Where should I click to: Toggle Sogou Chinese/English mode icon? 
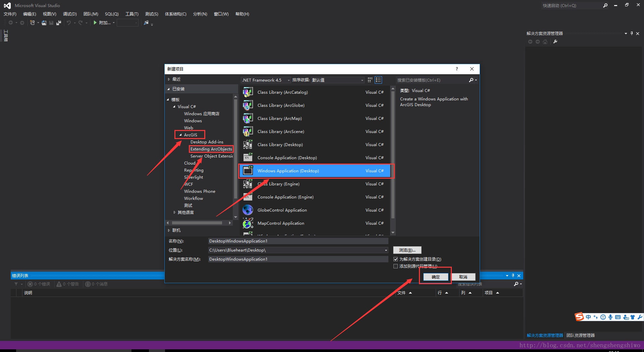588,317
